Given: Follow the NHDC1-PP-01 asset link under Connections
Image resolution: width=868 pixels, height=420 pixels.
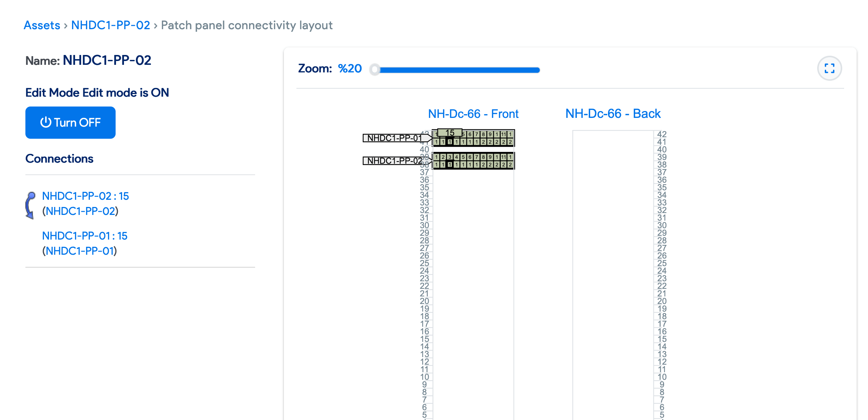Looking at the screenshot, I should pos(80,251).
